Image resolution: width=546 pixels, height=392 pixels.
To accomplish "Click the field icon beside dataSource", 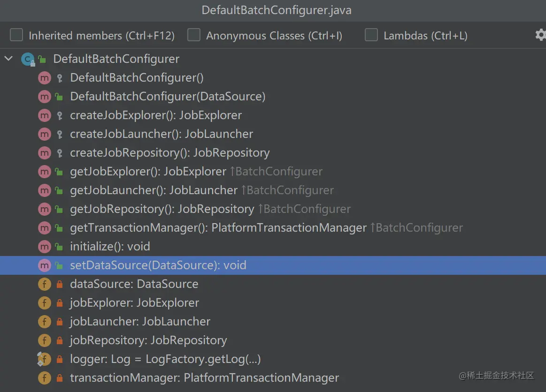I will coord(44,284).
